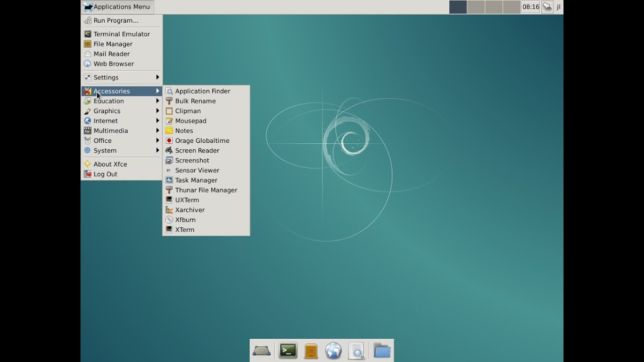Click the yellow Notes icon
This screenshot has height=362, width=644.
coord(169,131)
